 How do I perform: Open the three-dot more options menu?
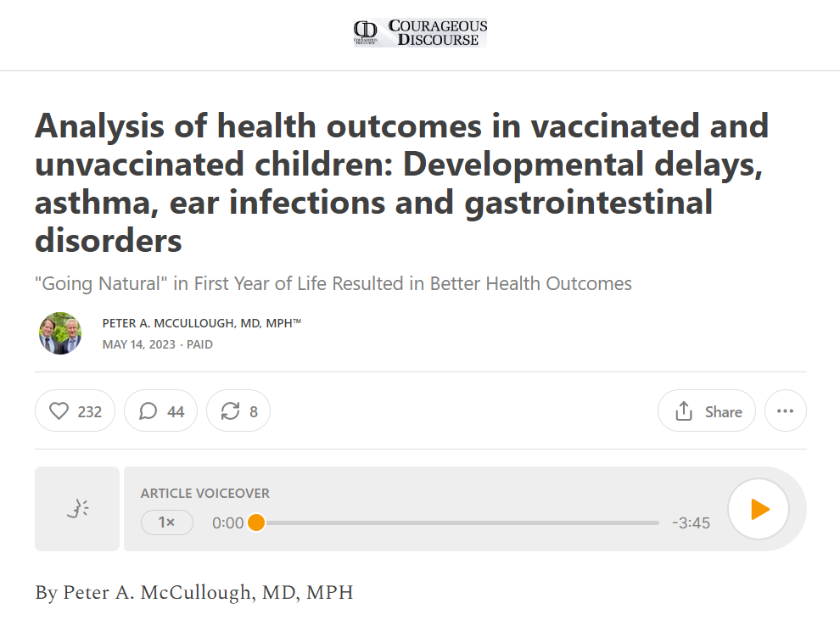[x=785, y=411]
